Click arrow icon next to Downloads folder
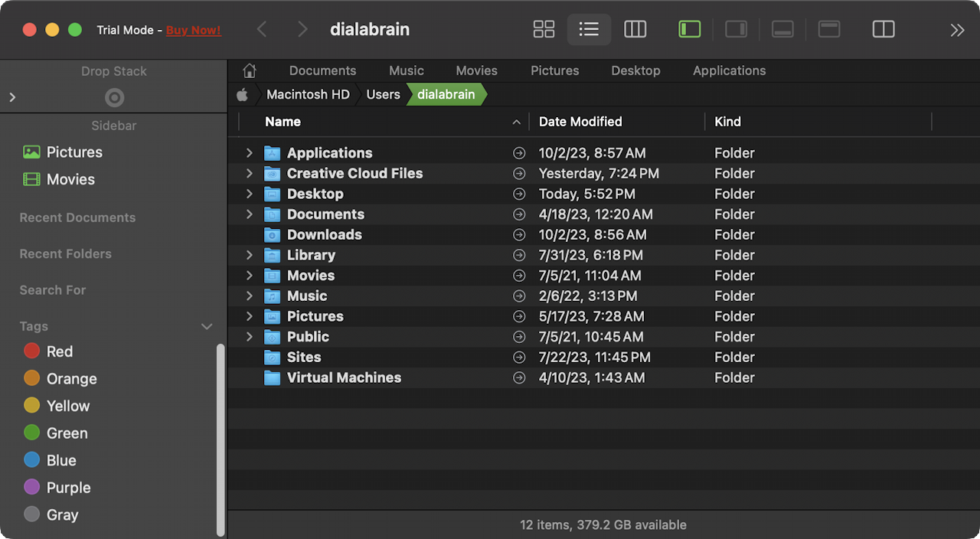980x539 pixels. click(x=519, y=235)
